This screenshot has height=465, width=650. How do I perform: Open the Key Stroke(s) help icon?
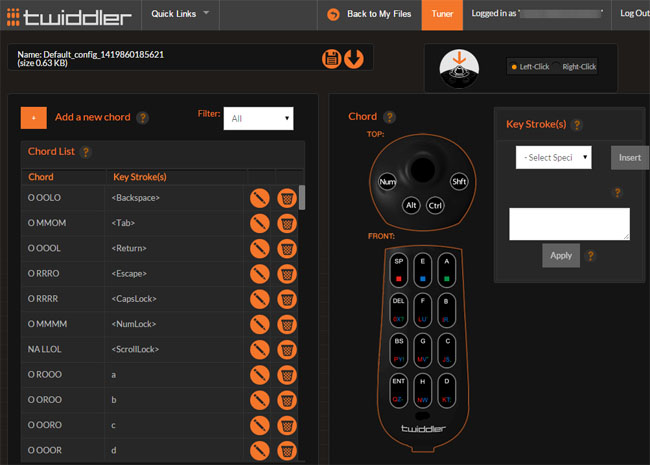(577, 125)
